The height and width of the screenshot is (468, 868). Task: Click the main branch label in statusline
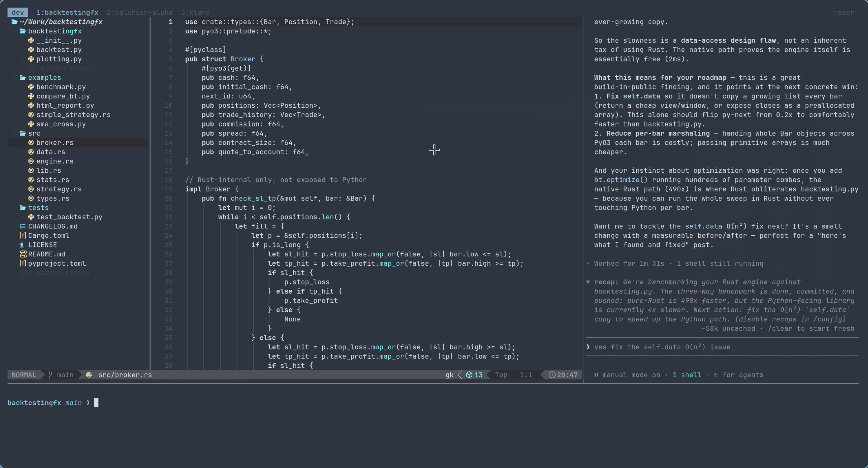click(65, 375)
